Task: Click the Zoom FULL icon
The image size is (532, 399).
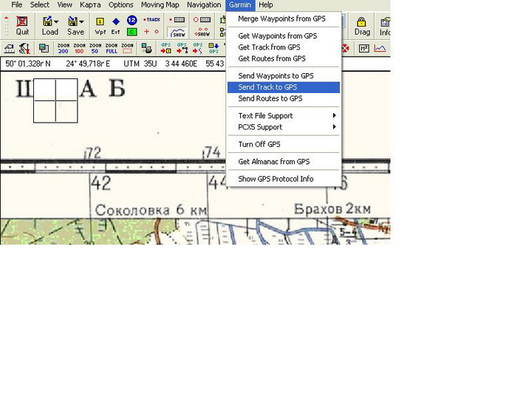Action: coord(112,49)
